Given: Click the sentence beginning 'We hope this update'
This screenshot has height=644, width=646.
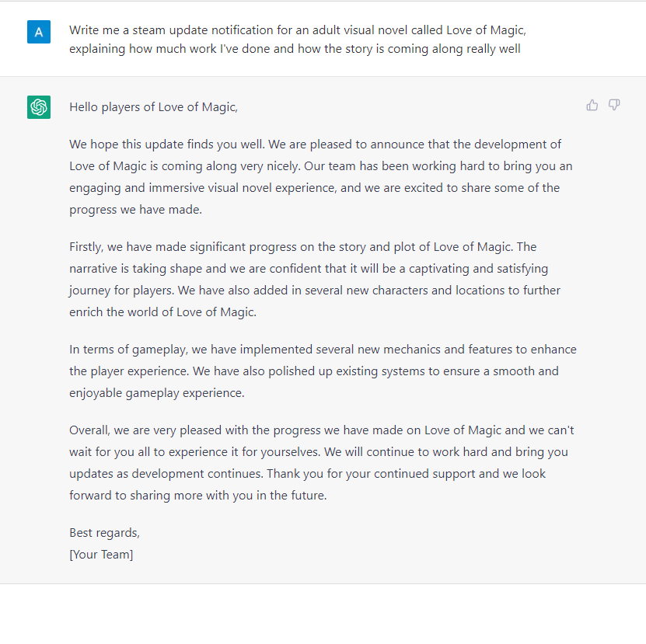Looking at the screenshot, I should coord(169,144).
